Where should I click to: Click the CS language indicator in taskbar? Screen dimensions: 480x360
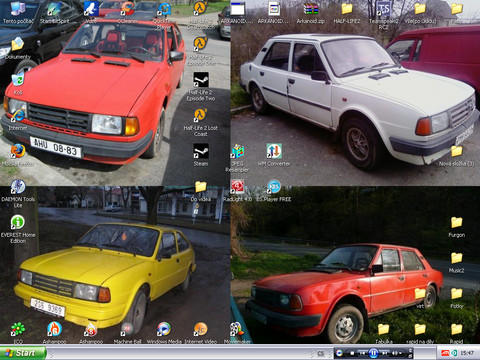pos(320,353)
